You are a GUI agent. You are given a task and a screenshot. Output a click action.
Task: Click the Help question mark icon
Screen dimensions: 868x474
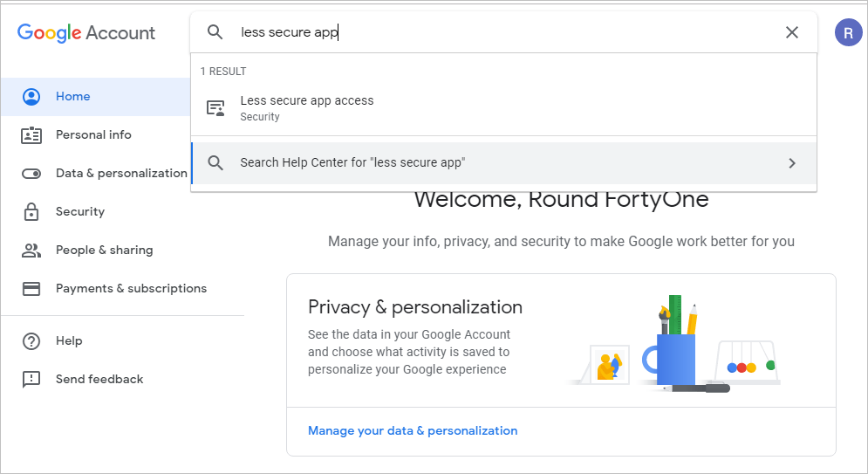point(31,341)
